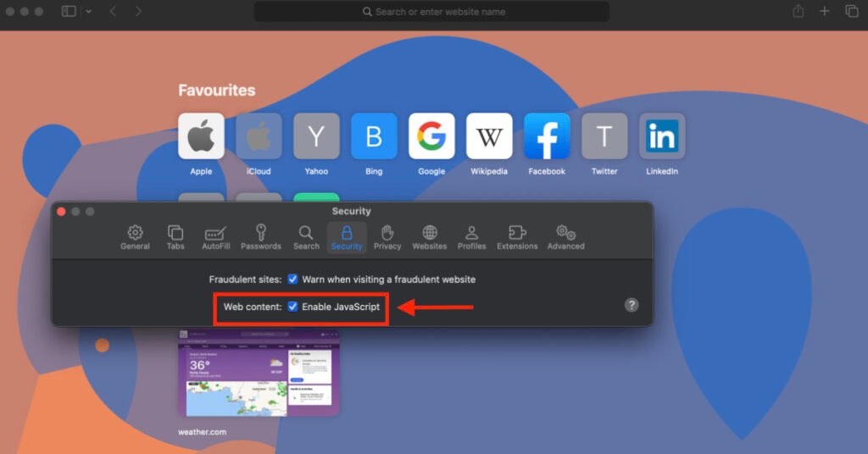Select the Passwords key icon
The image size is (868, 454).
click(260, 237)
